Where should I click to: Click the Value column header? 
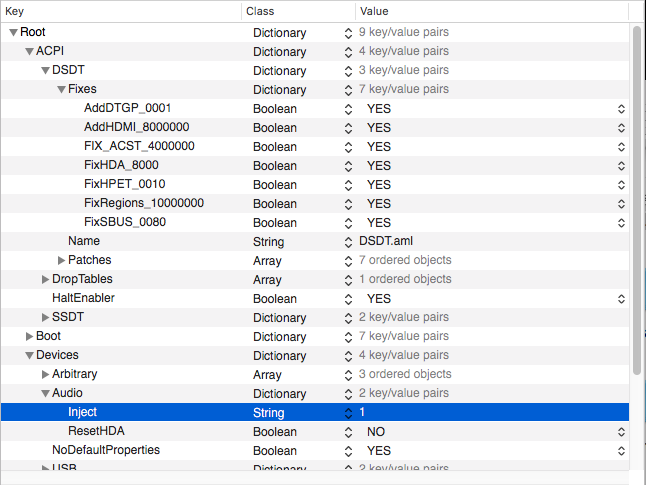[492, 11]
